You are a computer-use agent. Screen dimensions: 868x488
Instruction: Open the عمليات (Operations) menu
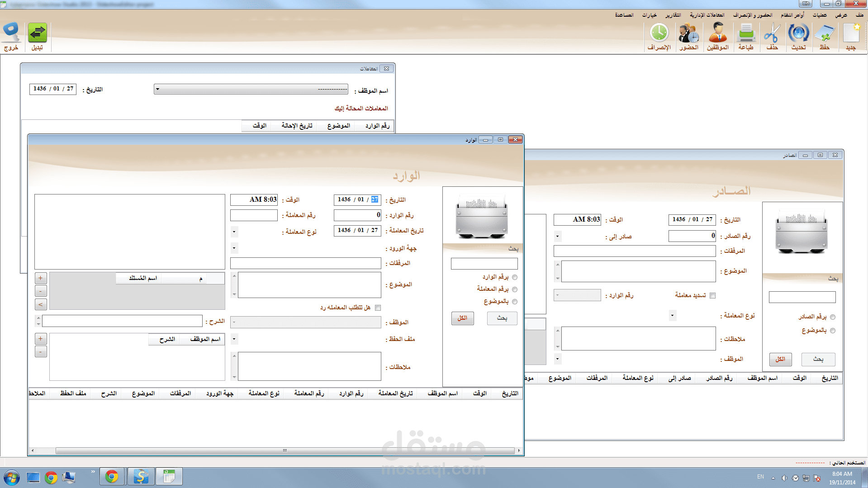pos(820,15)
